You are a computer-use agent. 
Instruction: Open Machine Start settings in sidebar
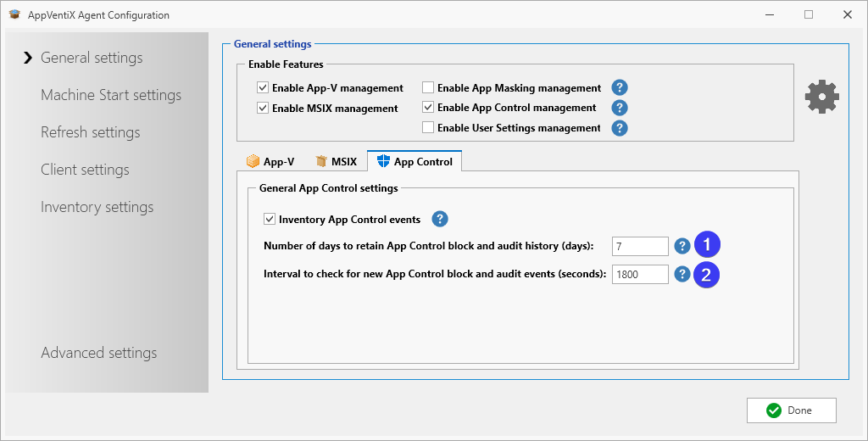click(x=111, y=95)
